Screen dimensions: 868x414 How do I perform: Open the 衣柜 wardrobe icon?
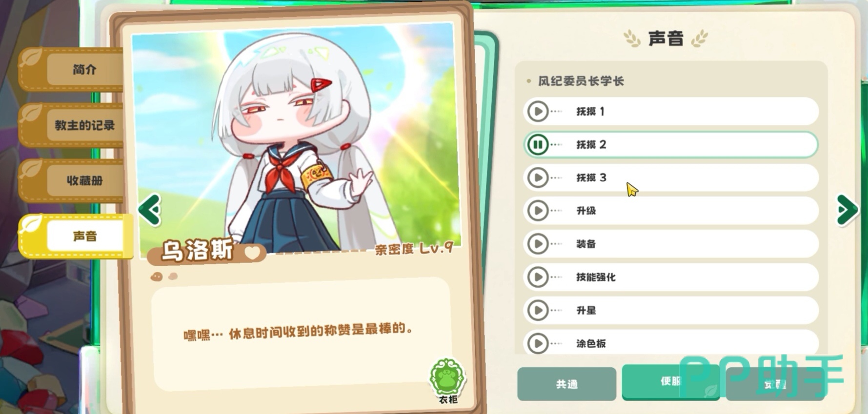click(447, 380)
